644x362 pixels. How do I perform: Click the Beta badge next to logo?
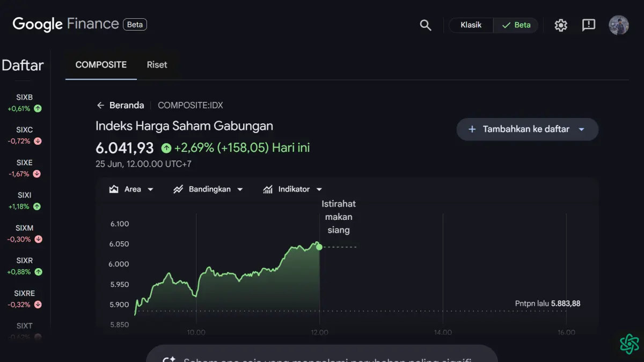(x=135, y=25)
